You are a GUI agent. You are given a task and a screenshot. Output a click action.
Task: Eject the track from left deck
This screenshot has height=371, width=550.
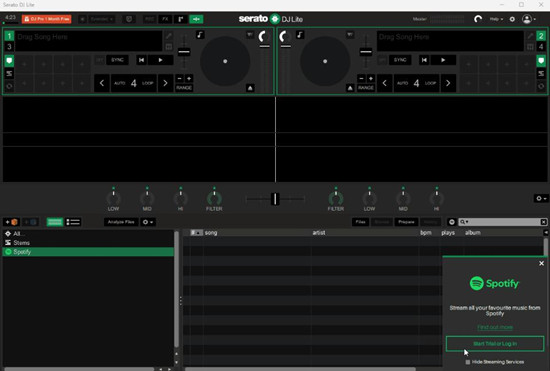coord(250,88)
